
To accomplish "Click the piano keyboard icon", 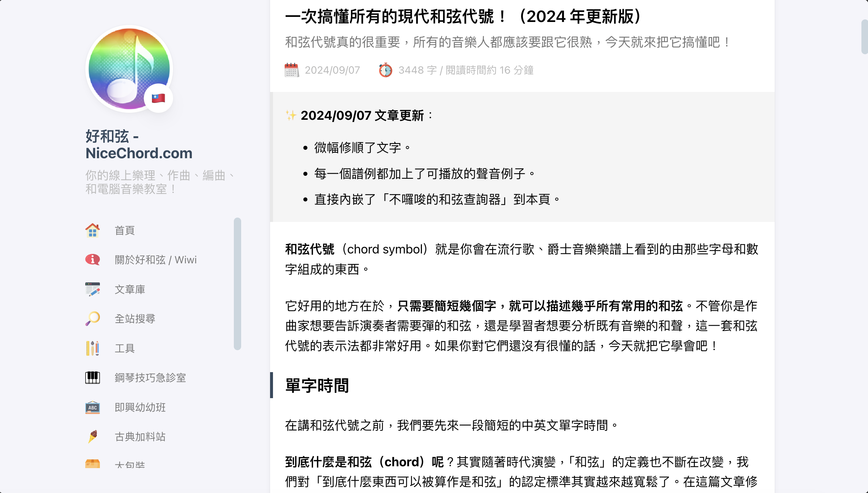I will coord(93,378).
